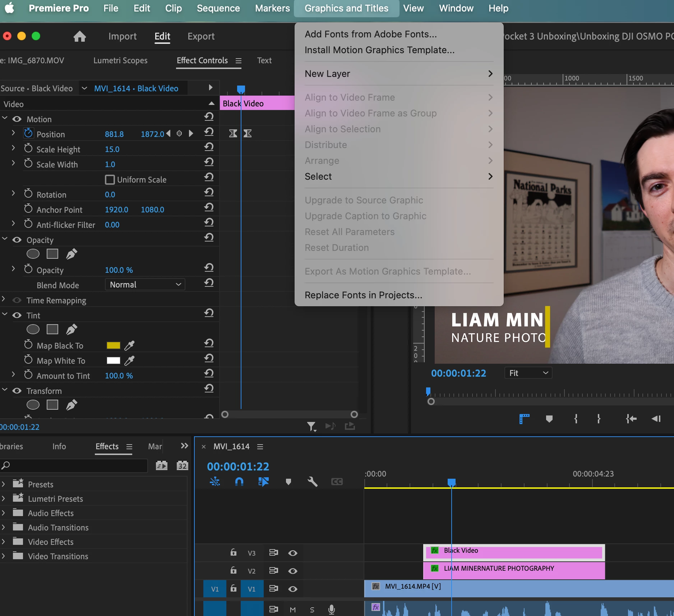Open the Window menu
674x616 pixels.
coord(456,8)
